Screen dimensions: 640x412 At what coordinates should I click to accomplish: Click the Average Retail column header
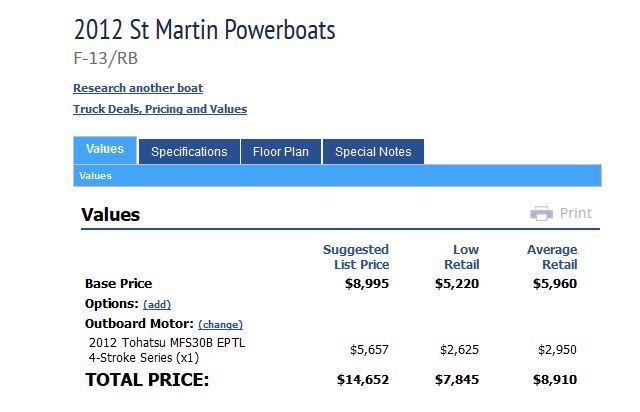pos(552,257)
